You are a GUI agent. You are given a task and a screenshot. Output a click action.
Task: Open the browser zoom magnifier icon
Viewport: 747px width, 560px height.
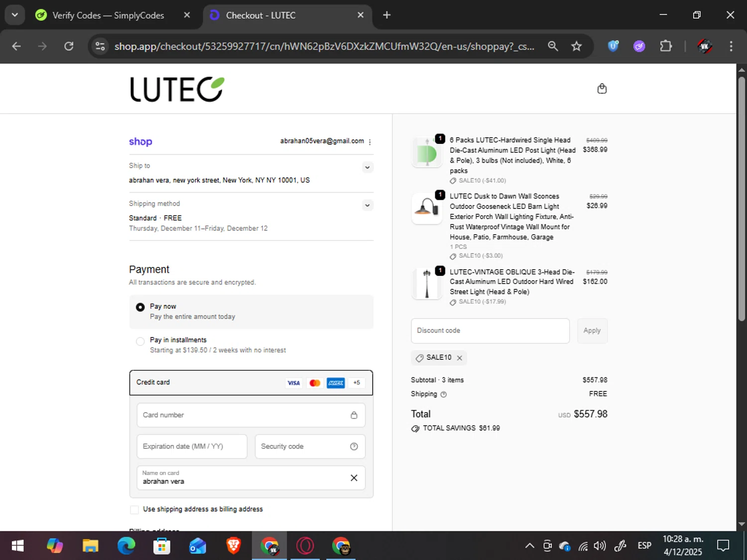[x=553, y=46]
